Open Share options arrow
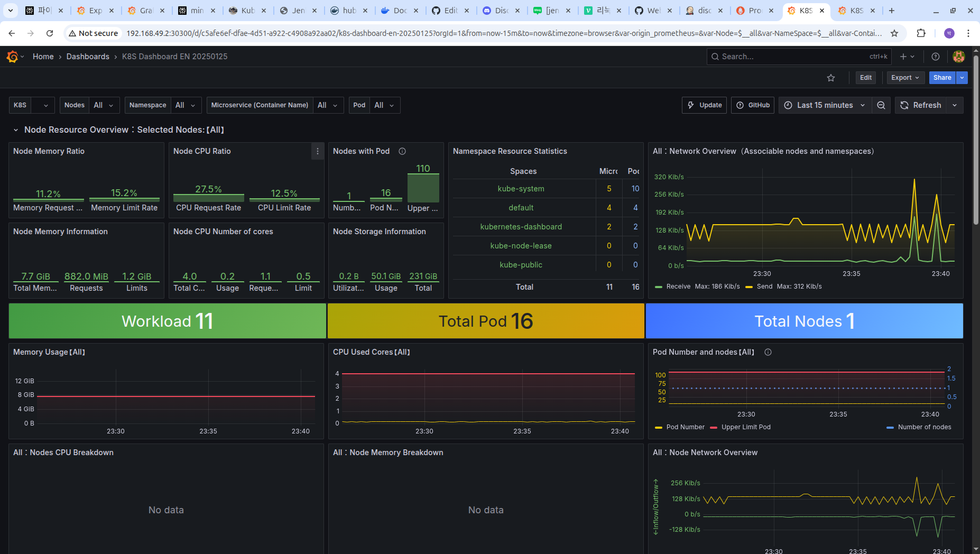This screenshot has width=980, height=554. [962, 78]
